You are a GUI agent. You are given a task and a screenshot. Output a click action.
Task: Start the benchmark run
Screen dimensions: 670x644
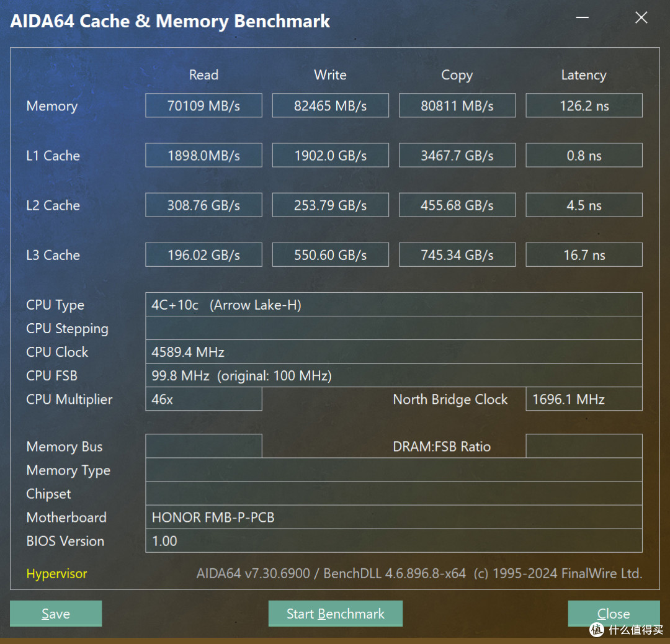335,613
